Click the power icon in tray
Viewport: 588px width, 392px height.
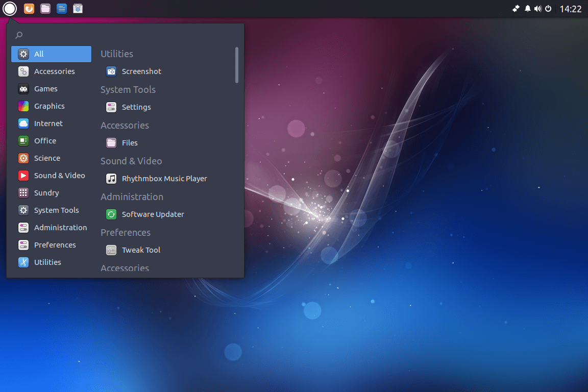pos(548,9)
